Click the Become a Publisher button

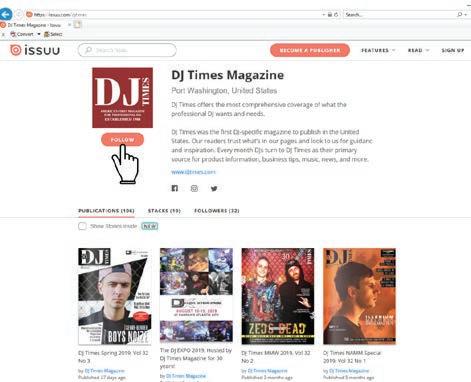[x=310, y=50]
